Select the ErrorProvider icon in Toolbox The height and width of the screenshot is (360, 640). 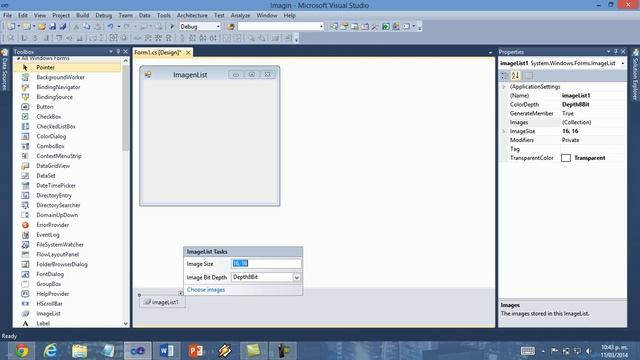[x=25, y=225]
